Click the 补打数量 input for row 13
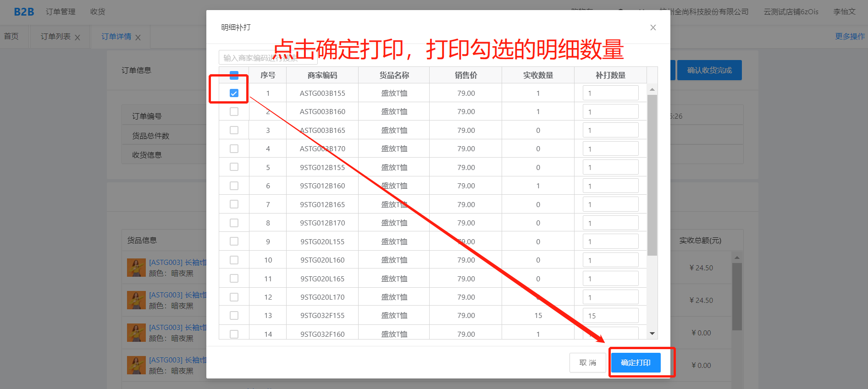The height and width of the screenshot is (389, 868). (x=610, y=315)
